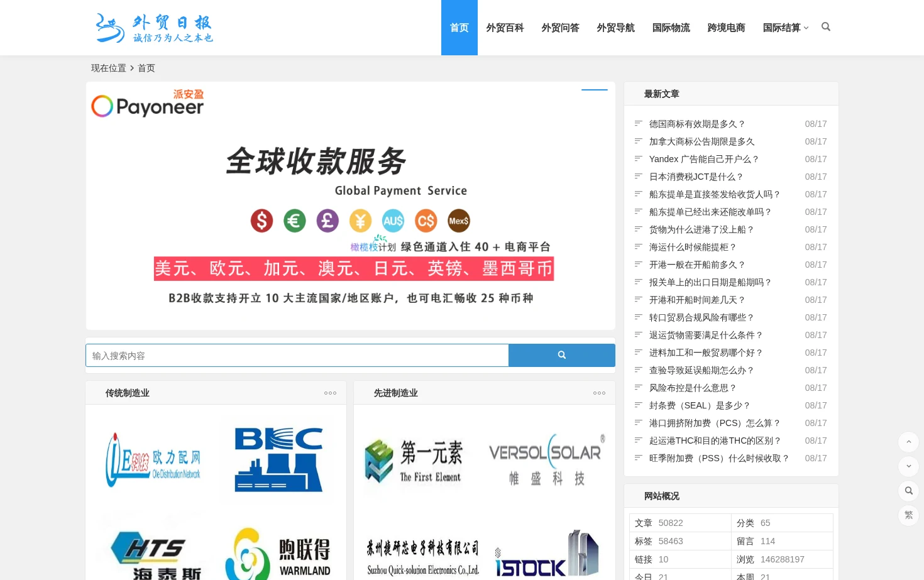Image resolution: width=924 pixels, height=580 pixels.
Task: Open more options dots for 先进制造业
Action: tap(600, 393)
